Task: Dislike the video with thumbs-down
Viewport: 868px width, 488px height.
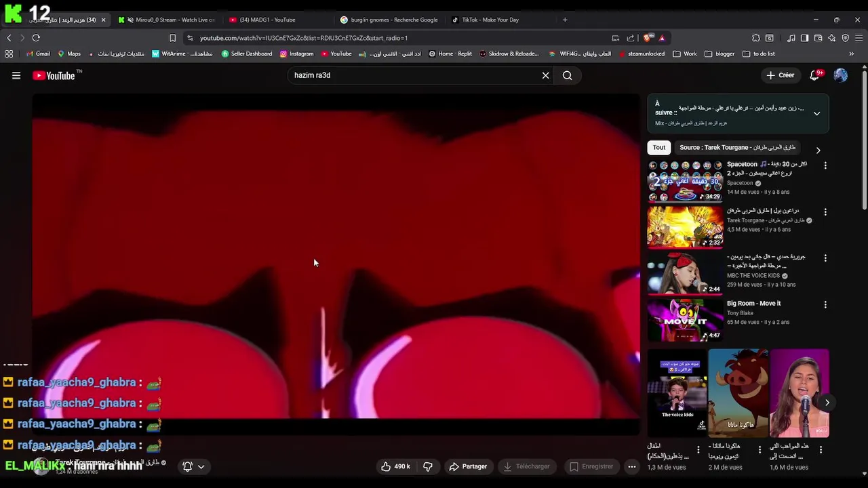Action: (428, 466)
